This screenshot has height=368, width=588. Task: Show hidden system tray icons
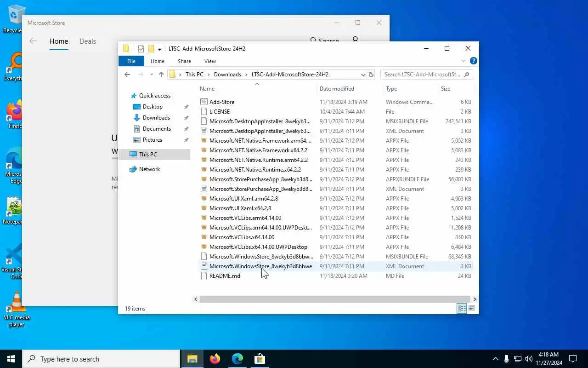495,359
